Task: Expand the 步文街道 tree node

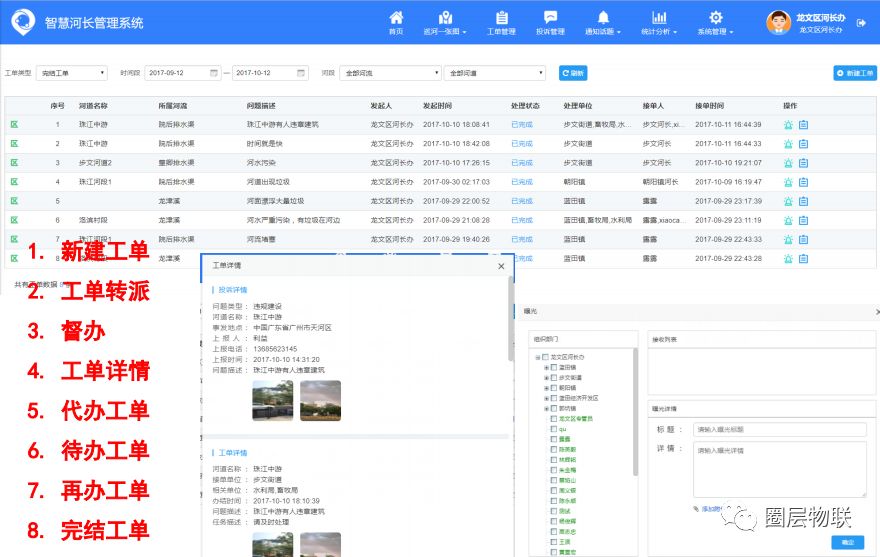Action: [546, 378]
